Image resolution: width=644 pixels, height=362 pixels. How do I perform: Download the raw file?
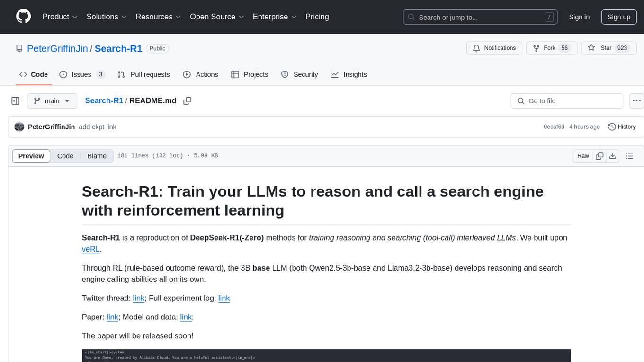coord(612,156)
